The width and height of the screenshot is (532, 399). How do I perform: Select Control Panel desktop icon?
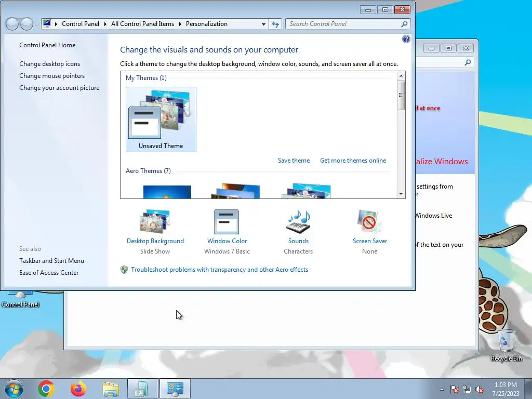tap(20, 299)
